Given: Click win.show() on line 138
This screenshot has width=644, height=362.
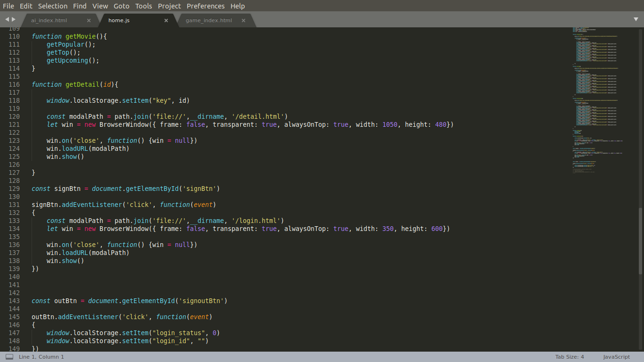Looking at the screenshot, I should pyautogui.click(x=66, y=261).
